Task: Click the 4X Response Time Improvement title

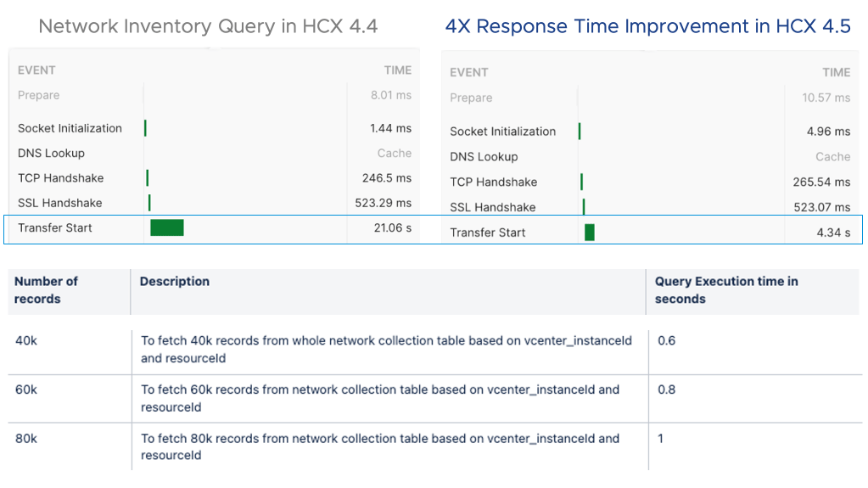Action: click(x=647, y=26)
